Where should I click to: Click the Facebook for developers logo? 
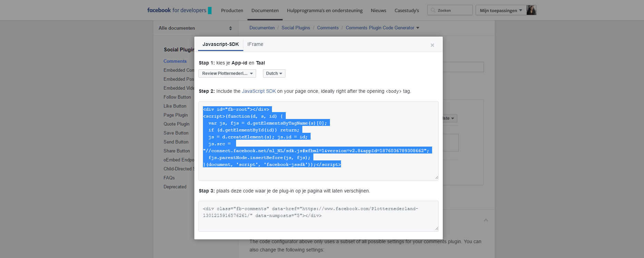[179, 10]
